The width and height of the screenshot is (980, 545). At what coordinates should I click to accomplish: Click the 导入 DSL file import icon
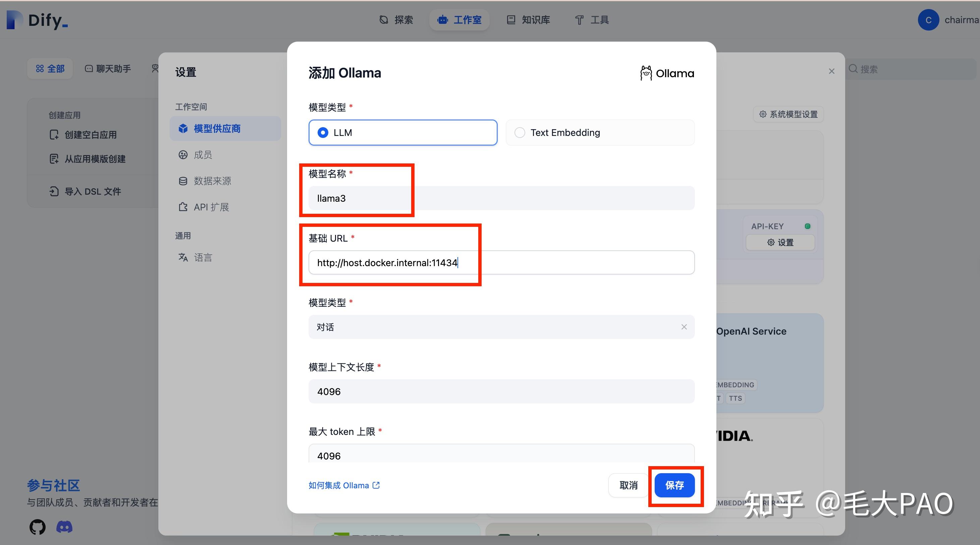(x=54, y=191)
